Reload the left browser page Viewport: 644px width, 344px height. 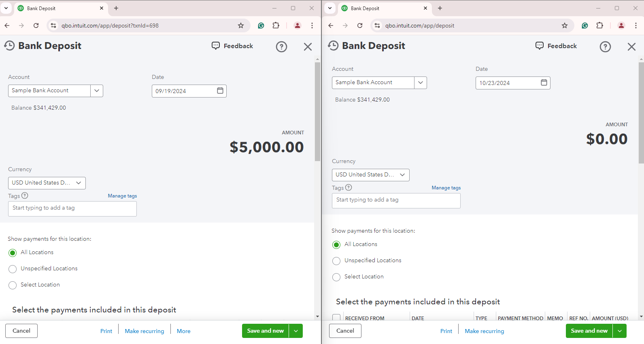coord(36,25)
